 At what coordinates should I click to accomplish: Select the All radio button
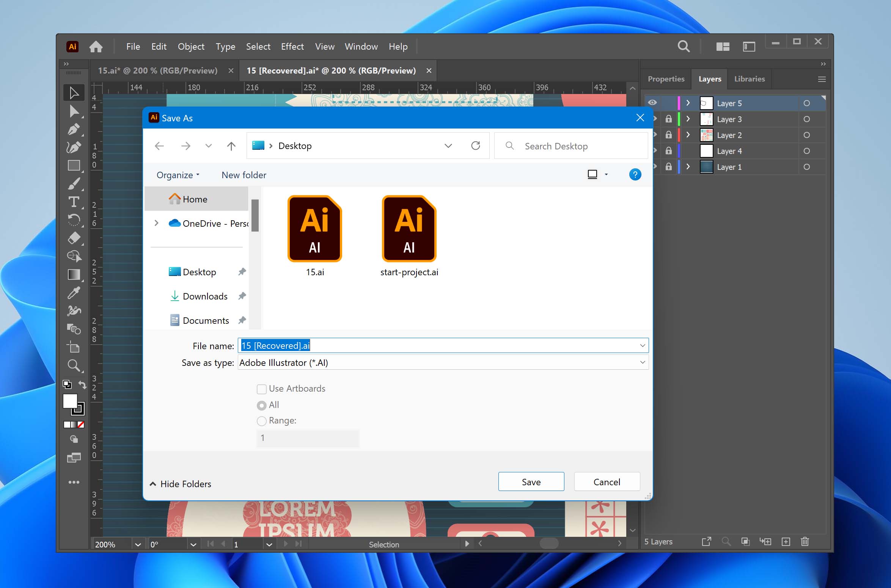pyautogui.click(x=262, y=404)
